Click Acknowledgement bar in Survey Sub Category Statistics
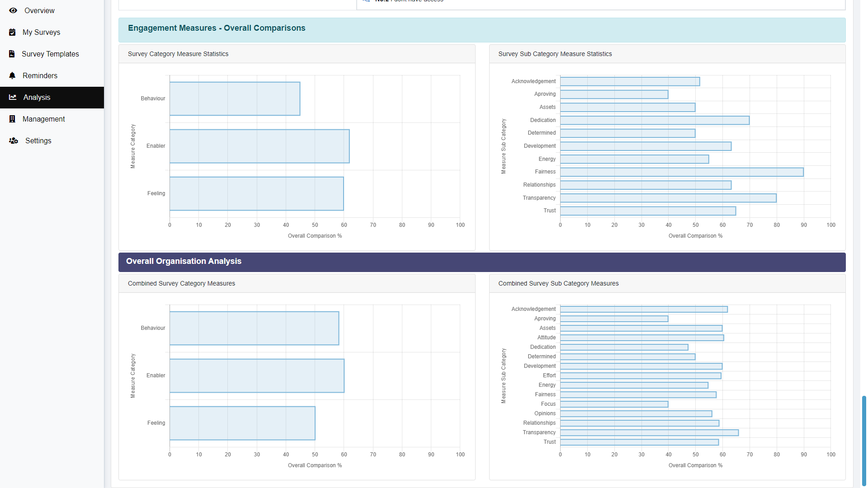This screenshot has width=868, height=488. point(630,81)
